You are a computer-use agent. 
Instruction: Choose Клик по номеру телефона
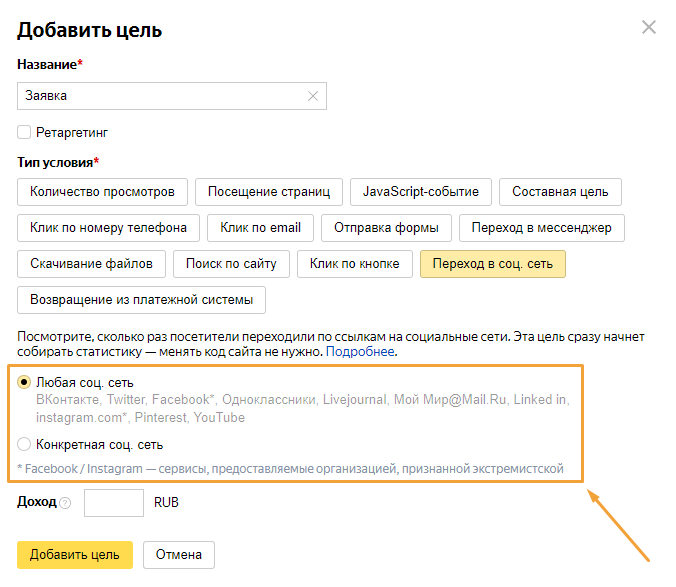click(x=108, y=228)
